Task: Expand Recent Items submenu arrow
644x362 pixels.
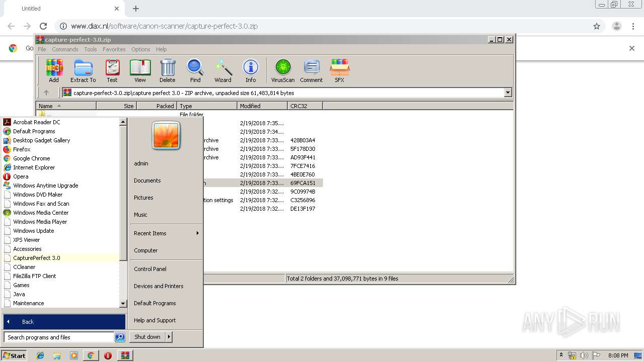Action: click(x=197, y=233)
